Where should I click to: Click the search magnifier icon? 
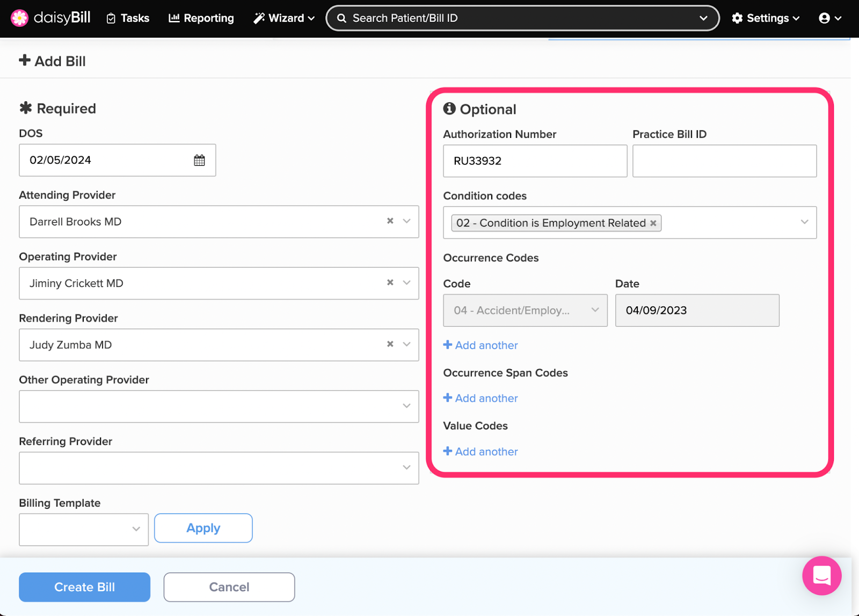[341, 18]
